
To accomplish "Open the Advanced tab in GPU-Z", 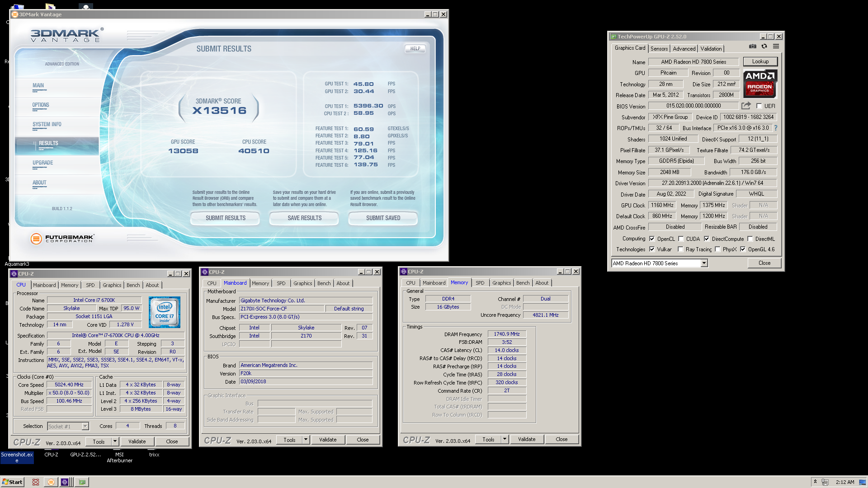I will [684, 49].
